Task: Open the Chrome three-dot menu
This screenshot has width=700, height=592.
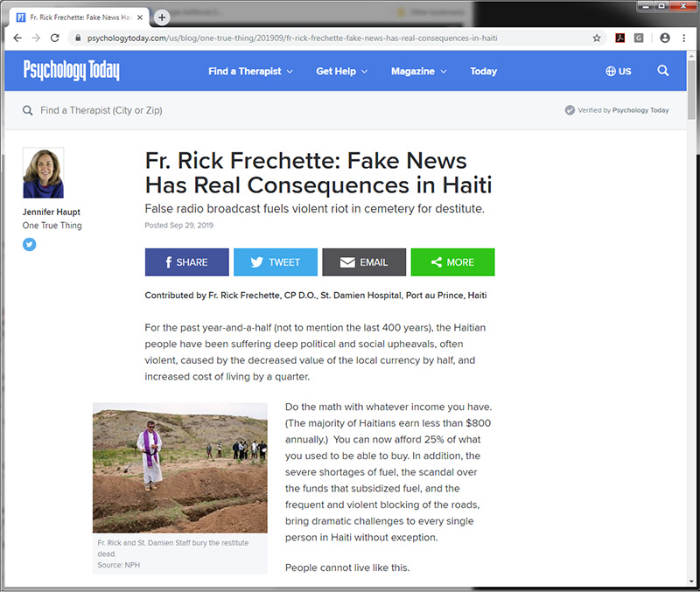Action: point(684,38)
